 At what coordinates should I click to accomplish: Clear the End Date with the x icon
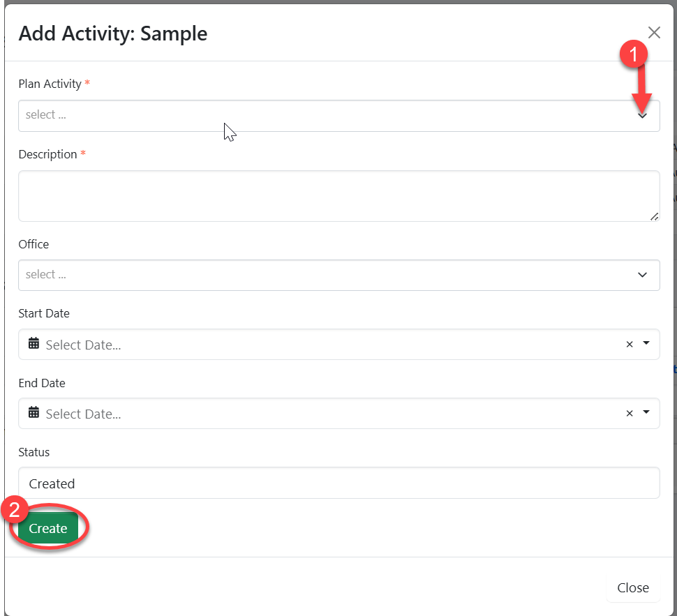point(629,413)
